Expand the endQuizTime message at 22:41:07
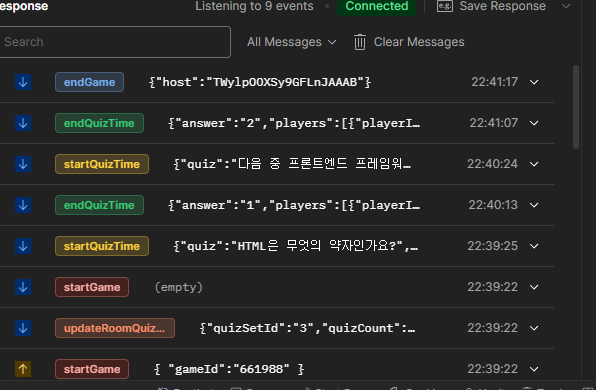The image size is (596, 390). (534, 123)
